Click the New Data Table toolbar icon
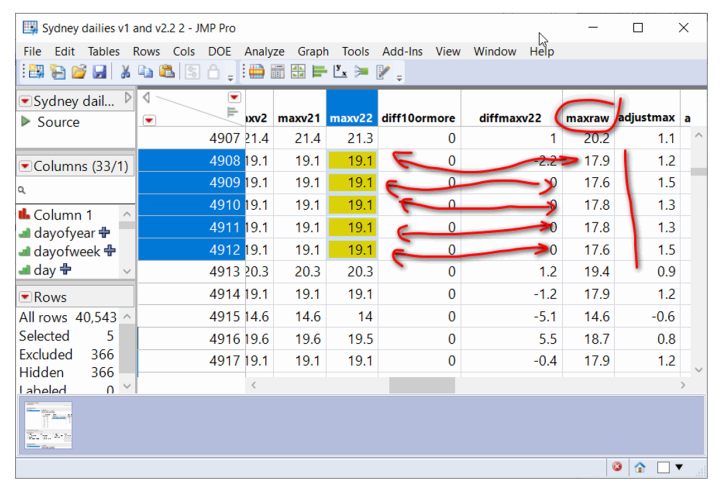Viewport: 720px width, 491px height. click(x=35, y=72)
